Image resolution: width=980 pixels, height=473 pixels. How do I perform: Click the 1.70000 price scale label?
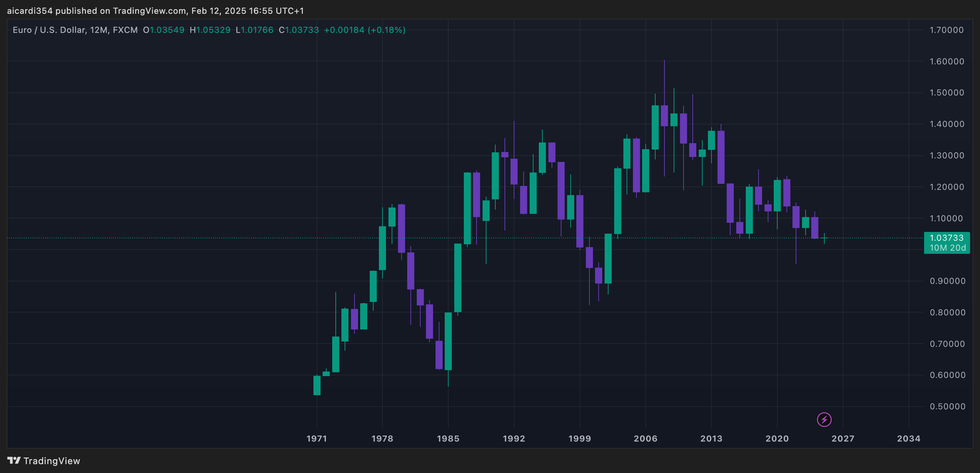click(946, 30)
